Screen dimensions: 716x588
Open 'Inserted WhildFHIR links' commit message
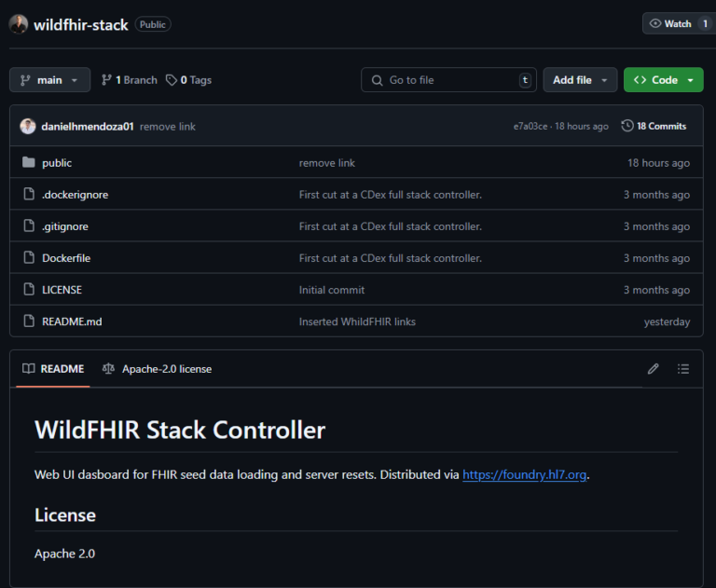click(x=357, y=321)
